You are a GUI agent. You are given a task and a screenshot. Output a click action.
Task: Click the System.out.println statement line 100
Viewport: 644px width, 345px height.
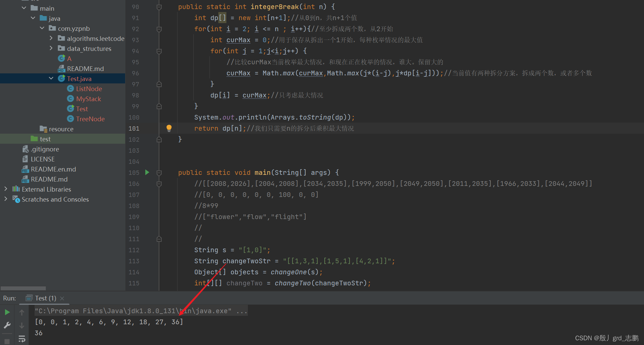pyautogui.click(x=274, y=117)
